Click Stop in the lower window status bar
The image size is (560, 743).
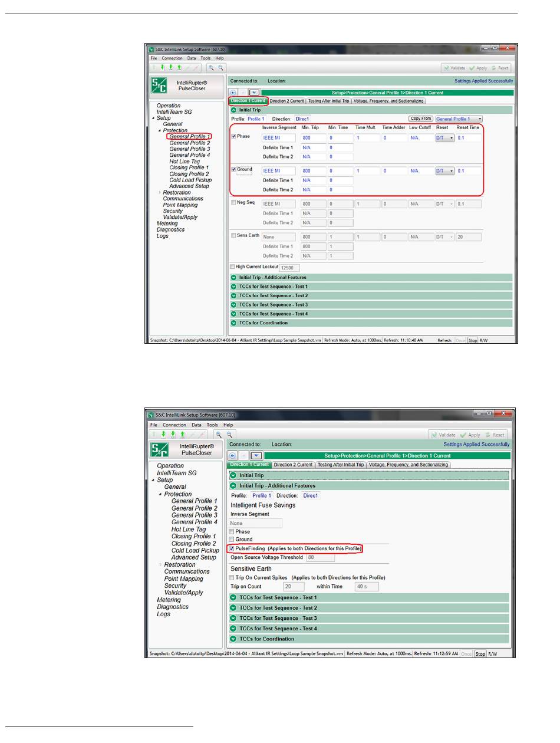480,653
